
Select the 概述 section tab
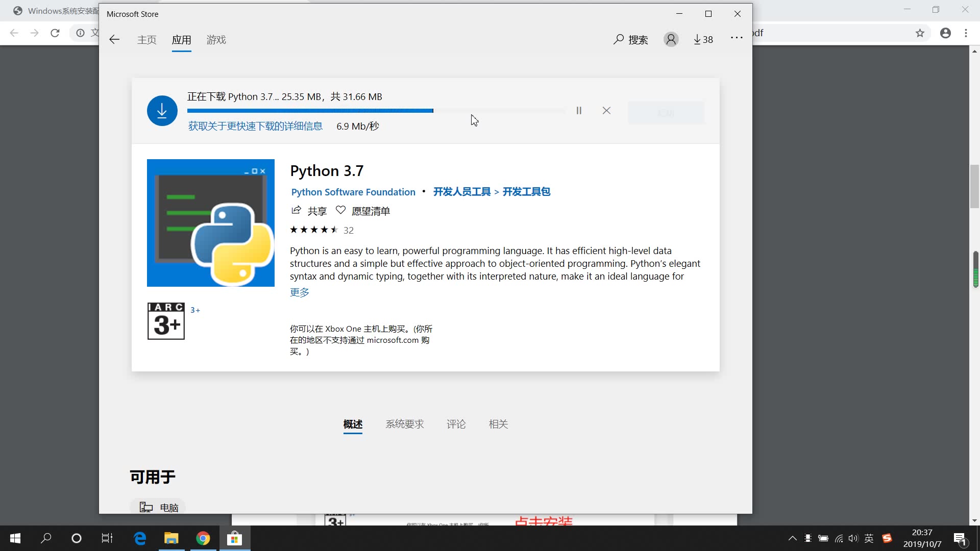(353, 424)
